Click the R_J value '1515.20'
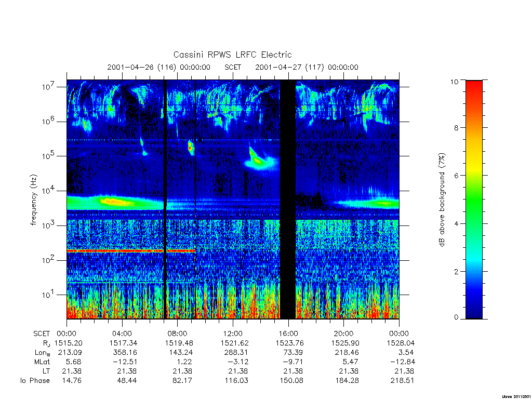 pyautogui.click(x=69, y=343)
